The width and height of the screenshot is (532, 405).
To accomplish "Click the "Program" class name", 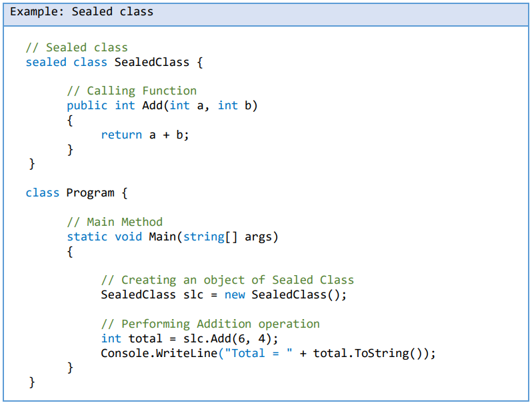I will pyautogui.click(x=90, y=193).
